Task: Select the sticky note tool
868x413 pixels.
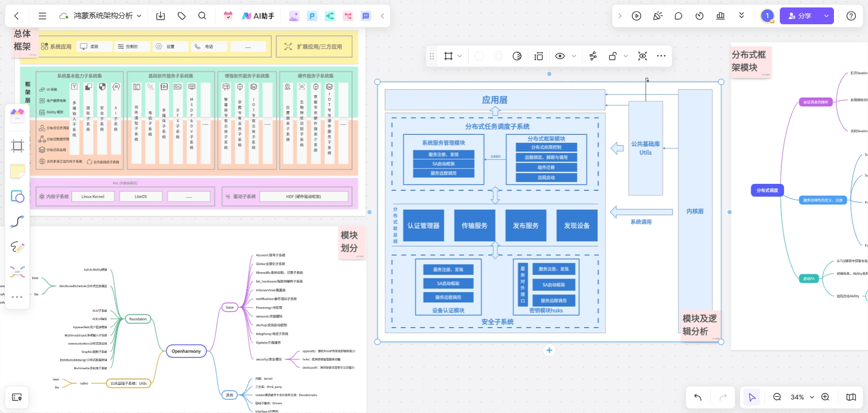Action: click(17, 171)
